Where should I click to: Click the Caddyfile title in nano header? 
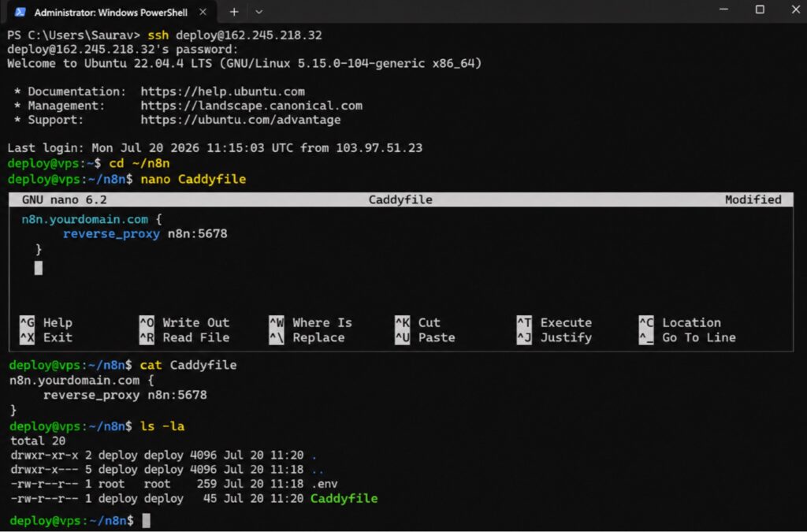[400, 199]
